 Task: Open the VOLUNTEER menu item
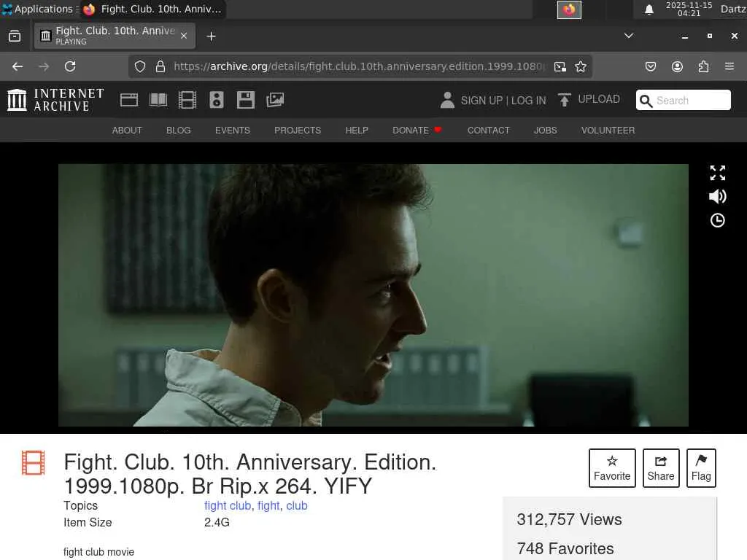(x=608, y=131)
